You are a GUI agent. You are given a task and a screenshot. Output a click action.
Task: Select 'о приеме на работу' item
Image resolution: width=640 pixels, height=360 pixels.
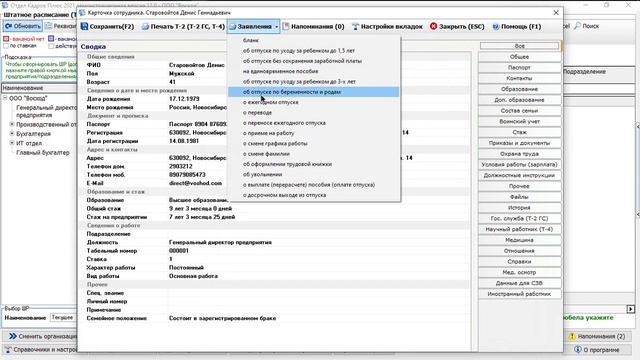(x=314, y=133)
